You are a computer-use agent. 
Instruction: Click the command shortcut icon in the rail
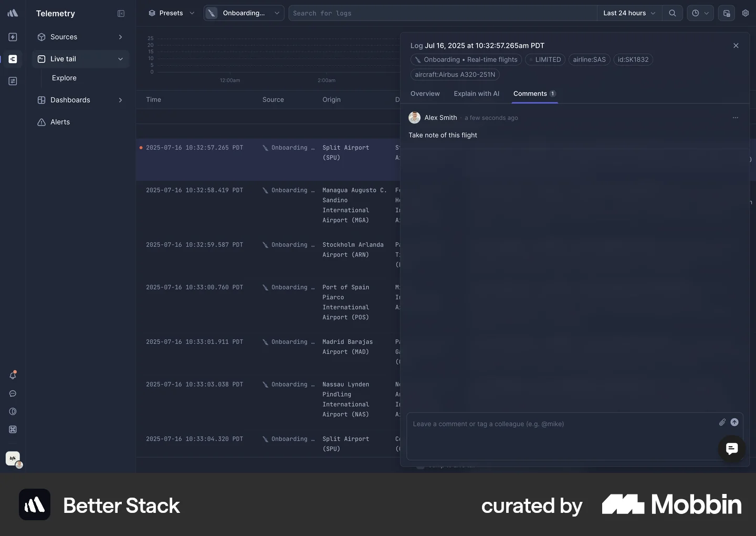[x=13, y=429]
